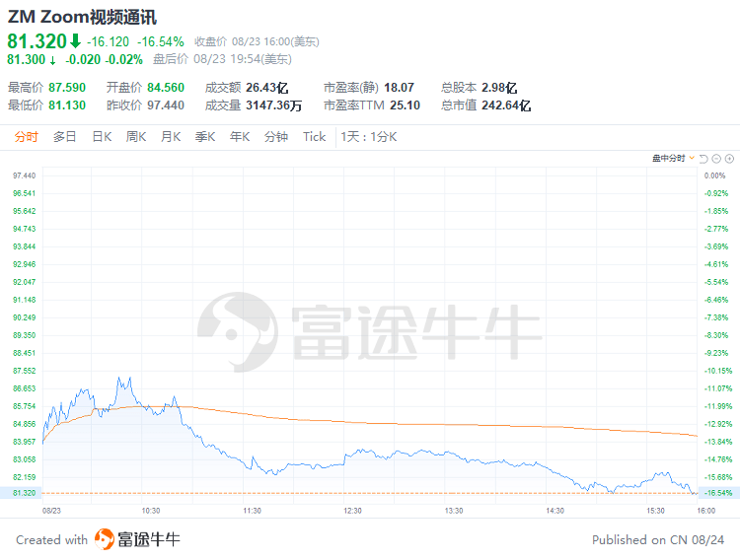Open the 盘中分时 session dropdown
Viewport: 740px width, 560px height.
pos(673,158)
